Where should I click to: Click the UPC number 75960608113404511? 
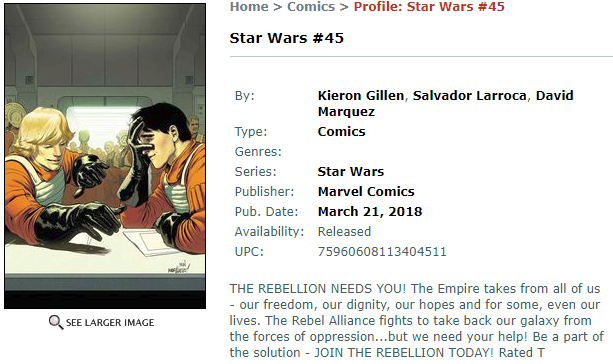coord(382,251)
